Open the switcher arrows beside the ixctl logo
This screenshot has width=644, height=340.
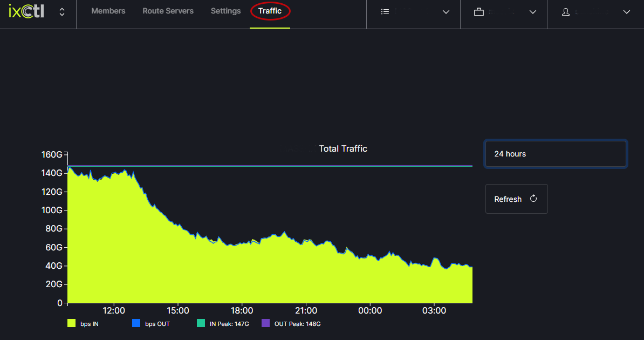[x=62, y=12]
